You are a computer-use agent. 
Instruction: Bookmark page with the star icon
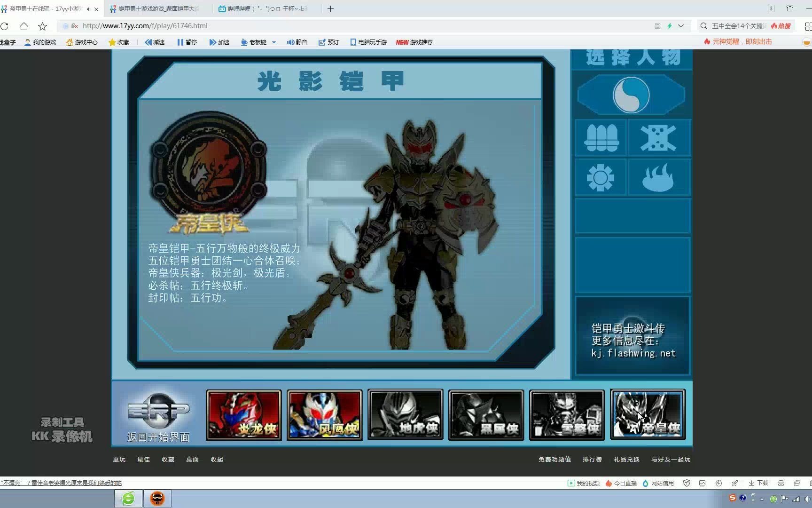point(42,26)
